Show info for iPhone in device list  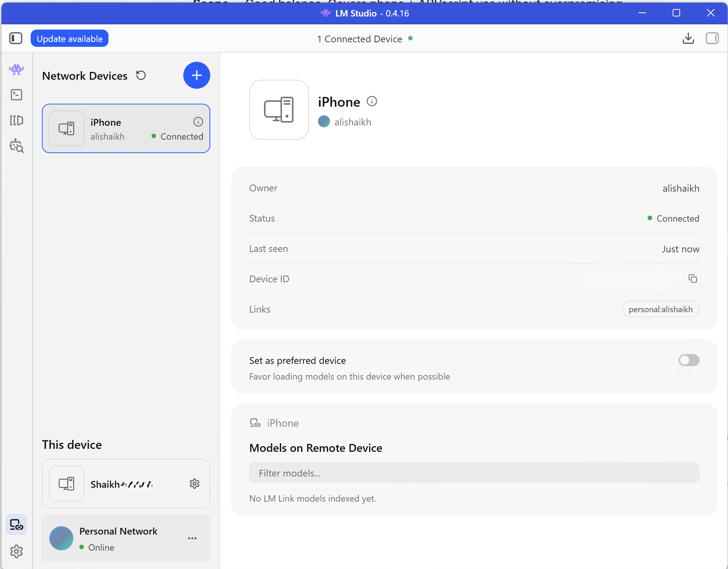coord(198,122)
